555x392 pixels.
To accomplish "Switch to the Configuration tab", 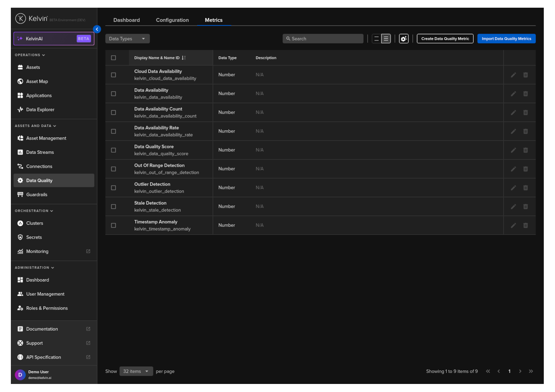I will pos(172,20).
